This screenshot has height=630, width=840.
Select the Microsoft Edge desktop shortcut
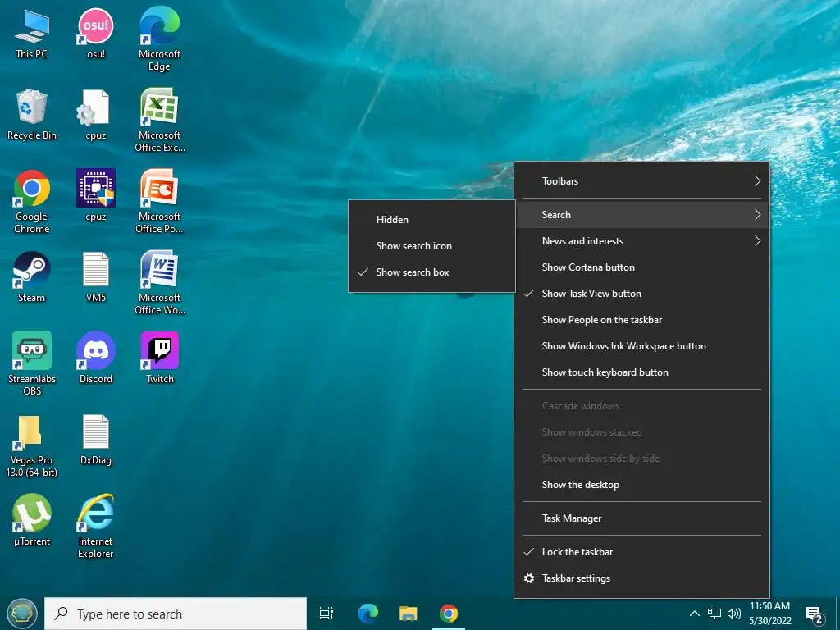pyautogui.click(x=160, y=39)
